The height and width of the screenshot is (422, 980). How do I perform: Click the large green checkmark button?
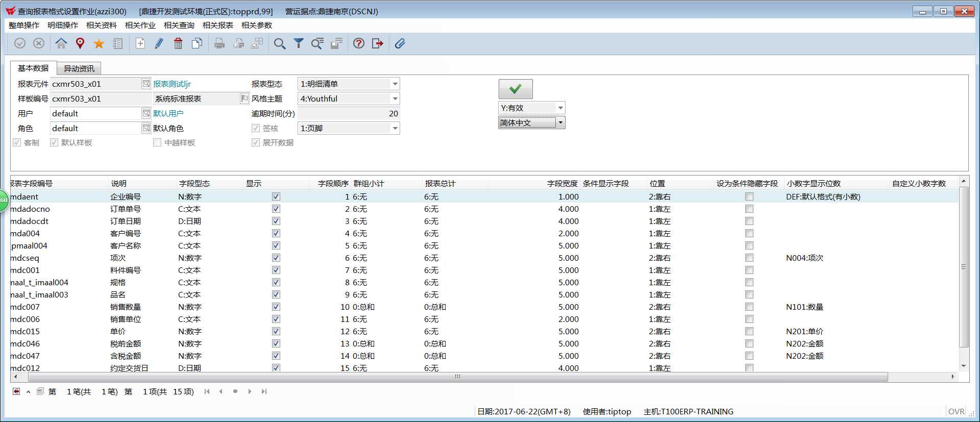[x=516, y=89]
